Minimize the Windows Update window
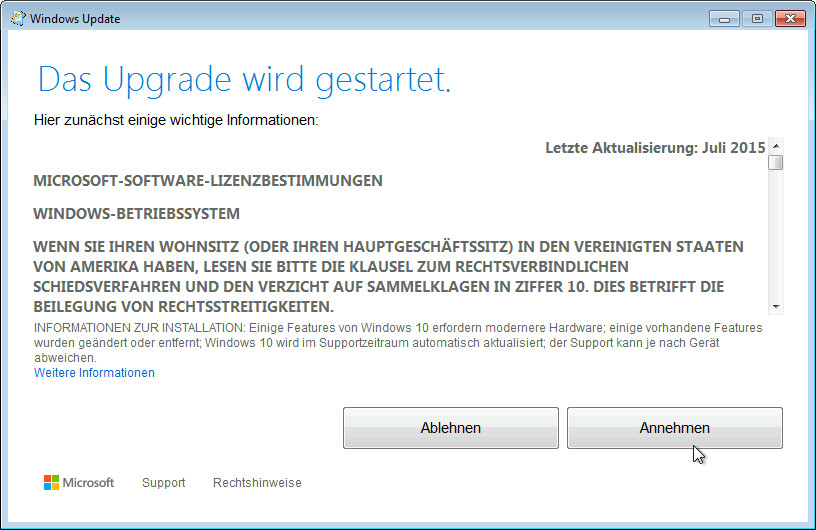This screenshot has height=530, width=816. [x=724, y=19]
